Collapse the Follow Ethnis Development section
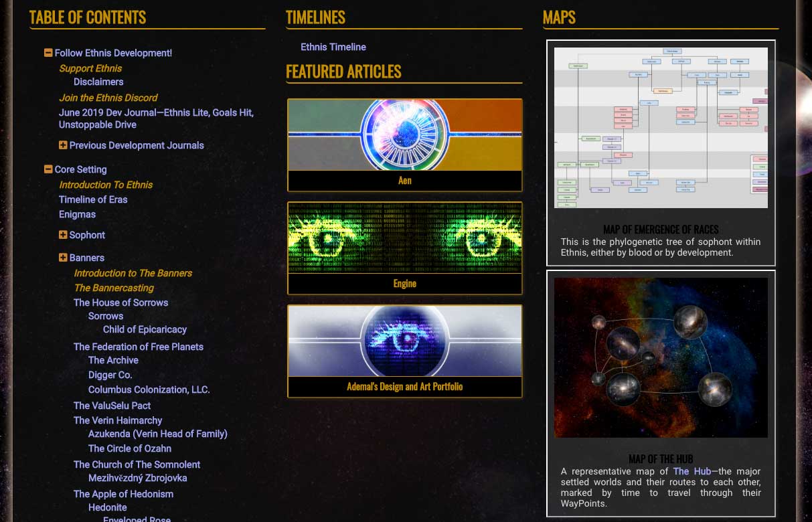This screenshot has width=812, height=522. tap(48, 53)
